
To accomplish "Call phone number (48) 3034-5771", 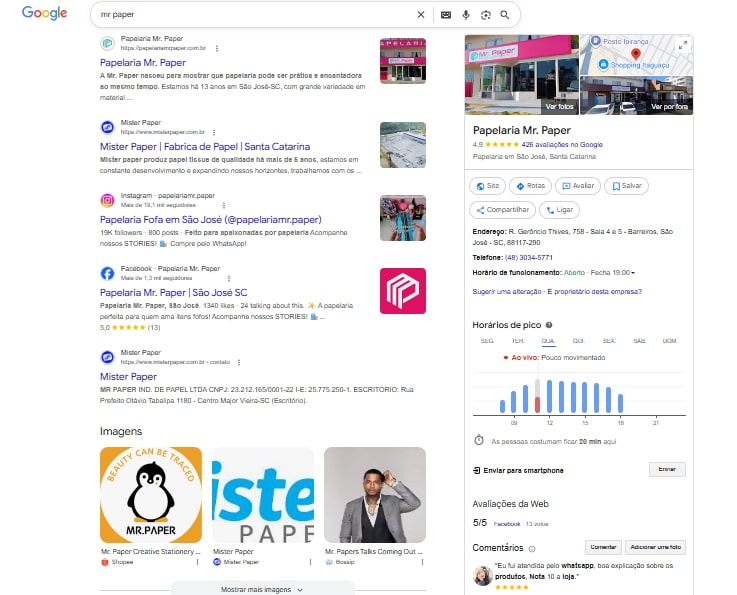I will coord(529,258).
